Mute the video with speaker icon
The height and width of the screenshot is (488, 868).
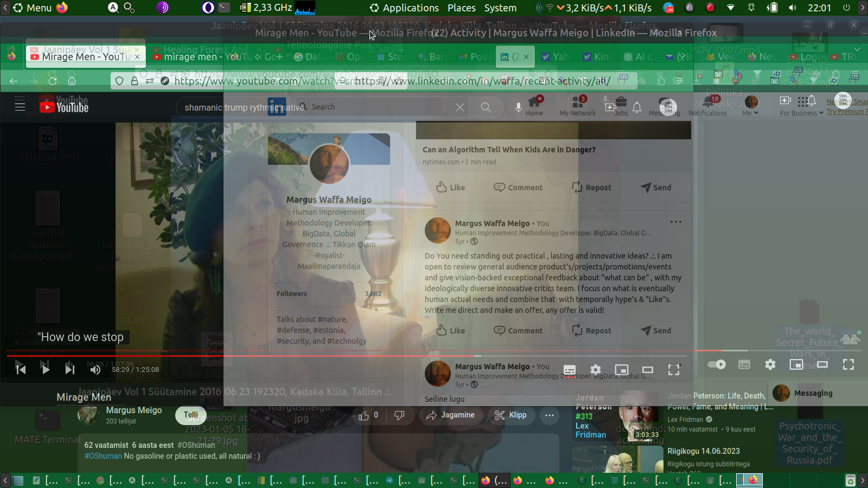(95, 370)
